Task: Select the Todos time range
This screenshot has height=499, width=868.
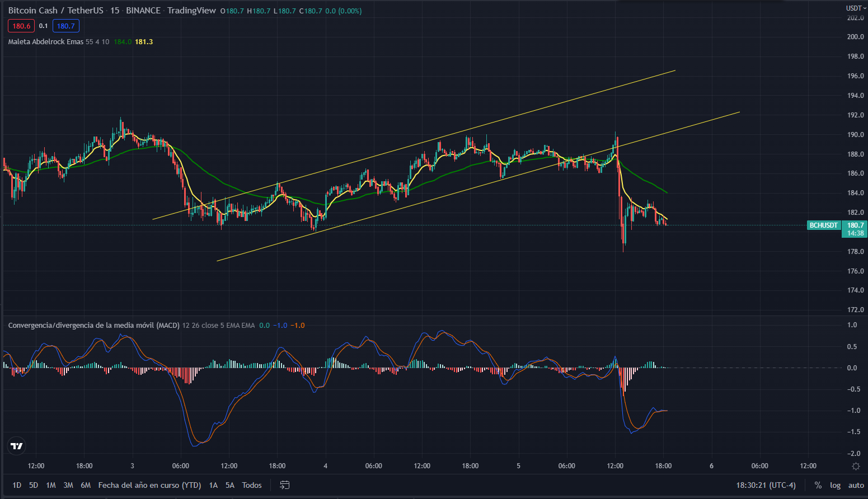Action: (x=252, y=485)
